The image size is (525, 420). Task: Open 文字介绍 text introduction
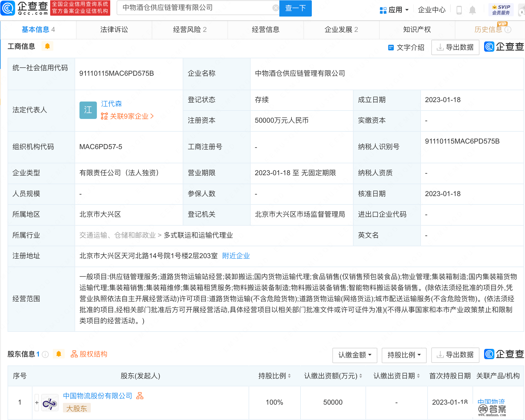[406, 47]
